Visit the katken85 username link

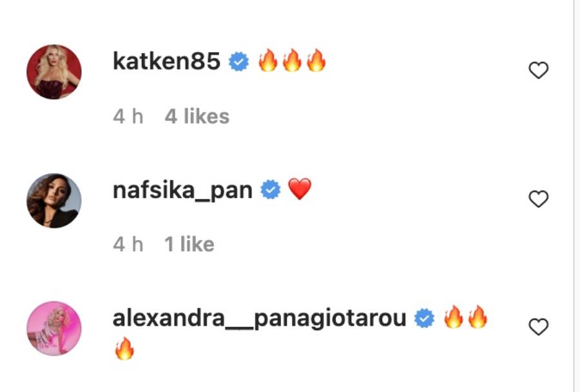(x=166, y=61)
